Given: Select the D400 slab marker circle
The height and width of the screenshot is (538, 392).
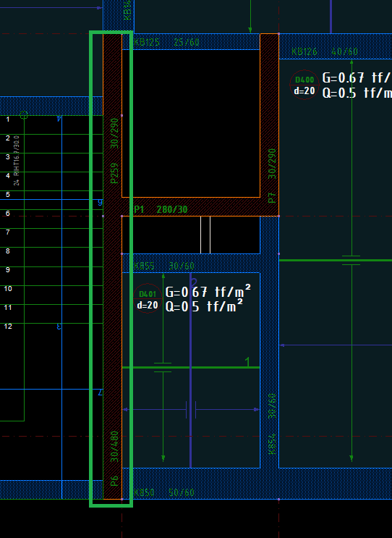Looking at the screenshot, I should 304,85.
